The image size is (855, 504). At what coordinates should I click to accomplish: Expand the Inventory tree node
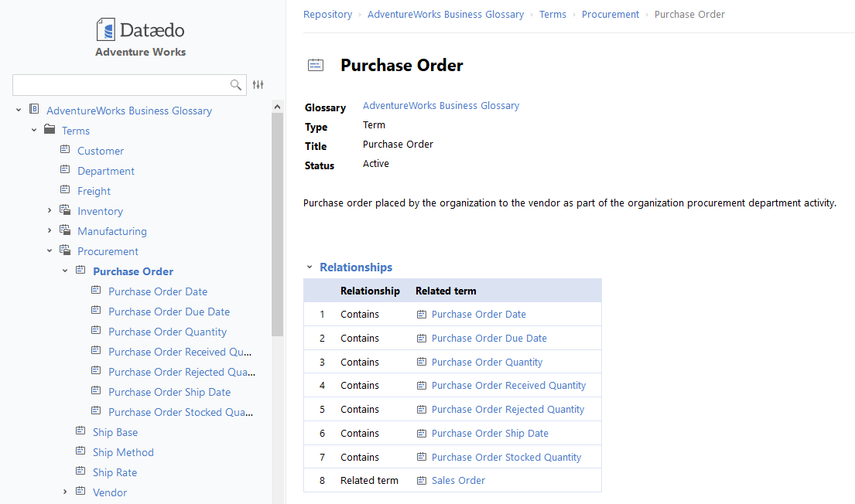coord(50,210)
